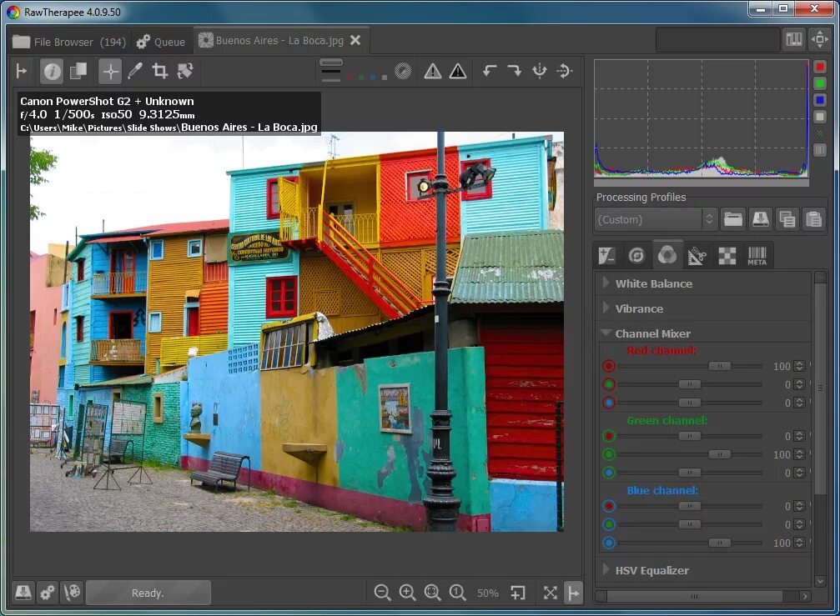The width and height of the screenshot is (840, 616).
Task: Expand the White Balance section
Action: pyautogui.click(x=653, y=283)
